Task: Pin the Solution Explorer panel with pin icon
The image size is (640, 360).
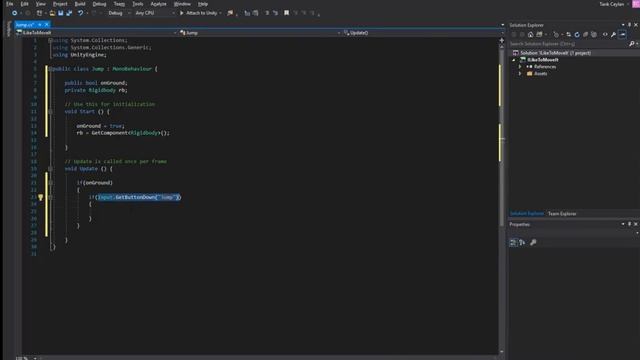Action: pyautogui.click(x=629, y=25)
